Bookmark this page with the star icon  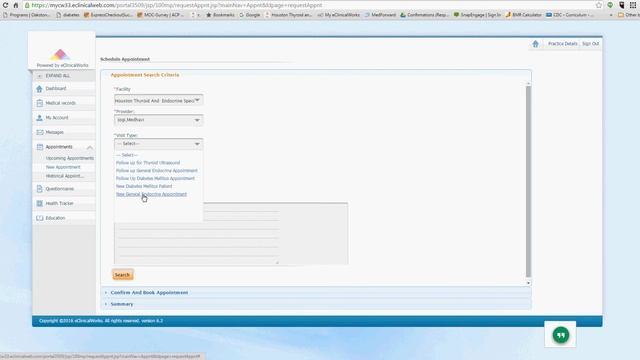click(x=599, y=5)
